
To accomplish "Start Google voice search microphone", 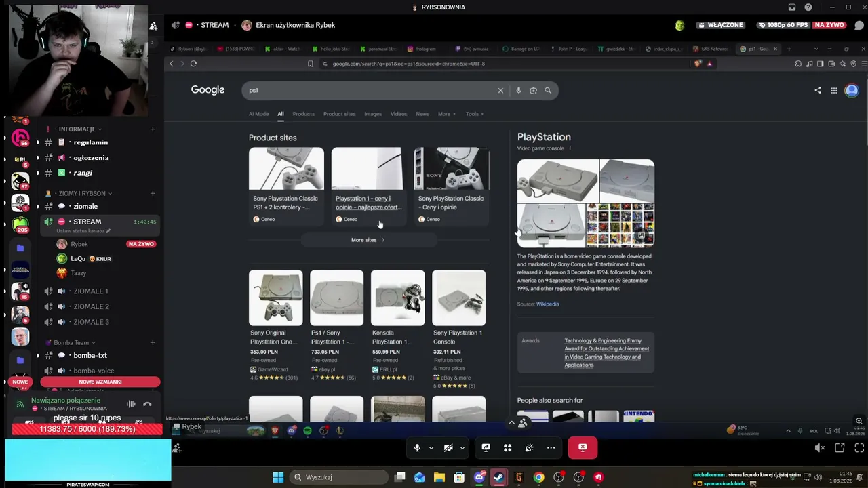I will [x=519, y=90].
